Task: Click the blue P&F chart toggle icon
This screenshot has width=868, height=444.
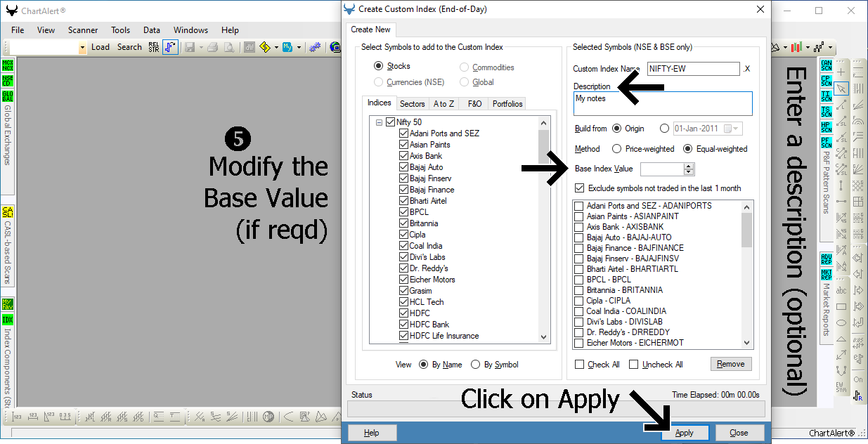Action: tap(170, 47)
